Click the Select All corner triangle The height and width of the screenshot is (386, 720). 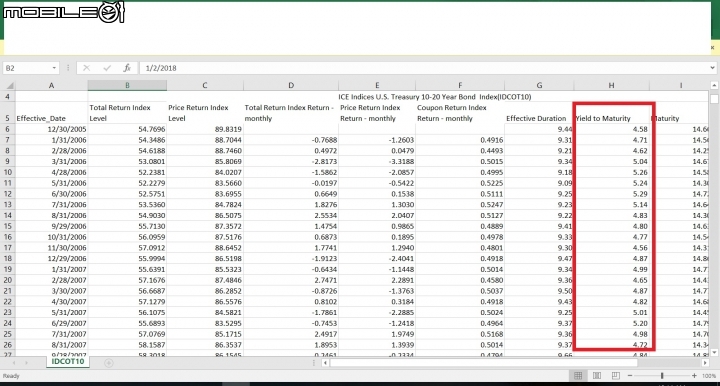[x=9, y=85]
